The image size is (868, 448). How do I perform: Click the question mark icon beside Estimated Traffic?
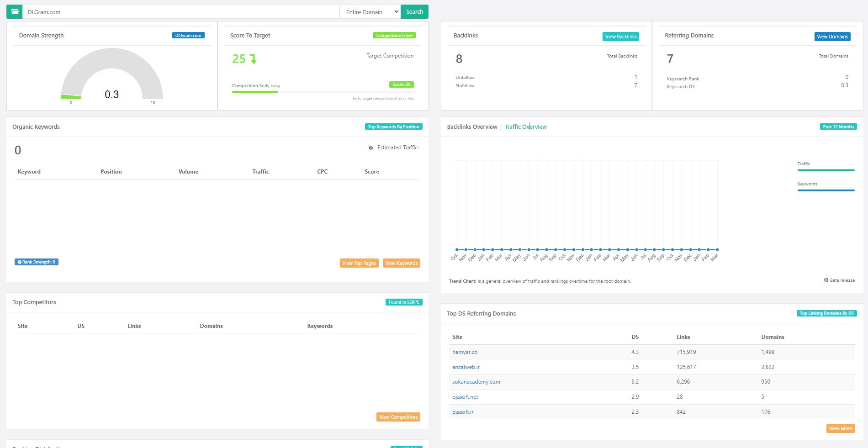370,148
